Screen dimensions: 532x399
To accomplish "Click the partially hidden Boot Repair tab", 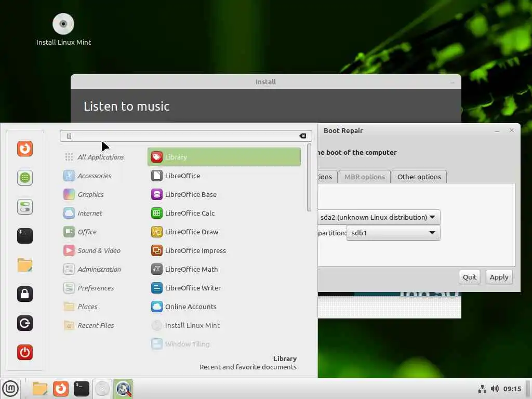I will [x=327, y=177].
